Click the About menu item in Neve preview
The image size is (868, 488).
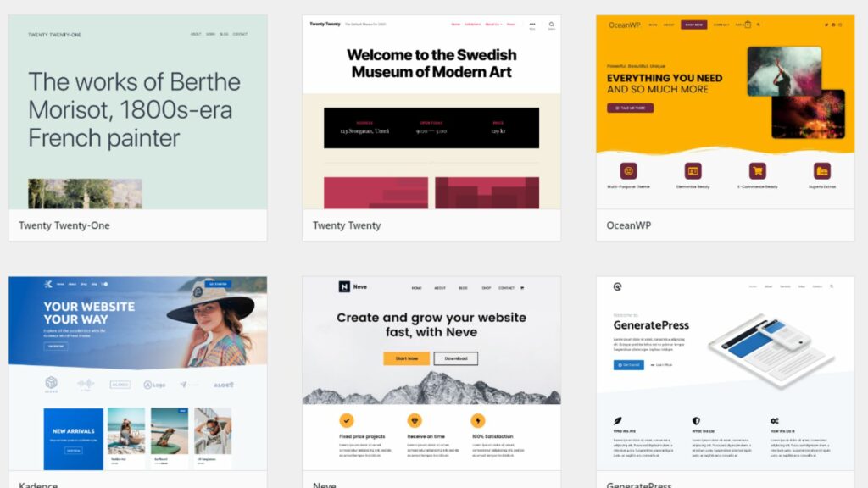pyautogui.click(x=440, y=288)
